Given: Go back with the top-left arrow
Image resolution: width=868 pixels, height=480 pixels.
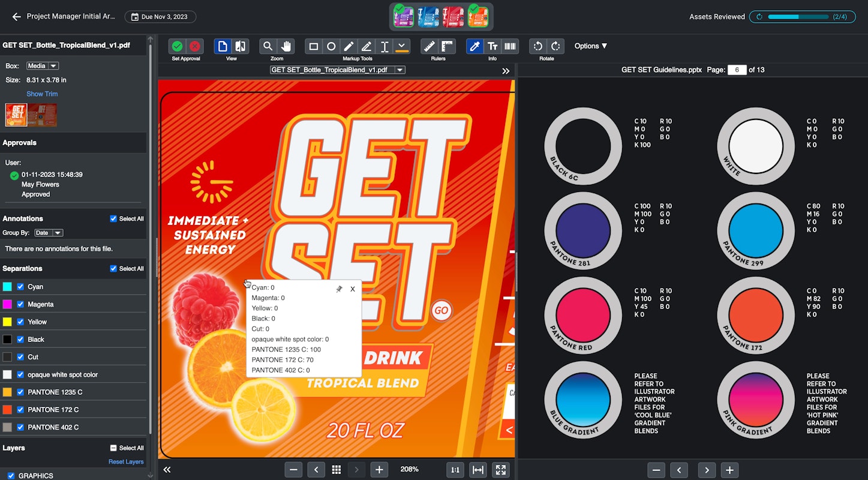Looking at the screenshot, I should [x=16, y=17].
